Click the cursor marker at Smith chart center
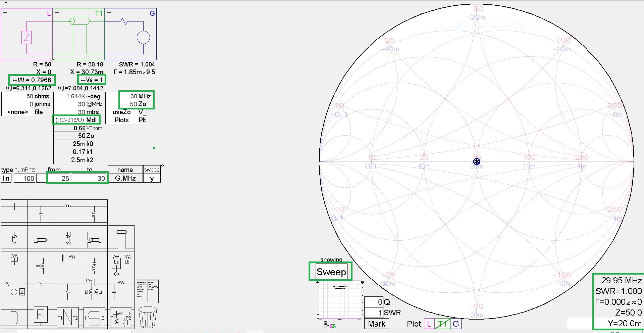The image size is (644, 333). pos(477,162)
